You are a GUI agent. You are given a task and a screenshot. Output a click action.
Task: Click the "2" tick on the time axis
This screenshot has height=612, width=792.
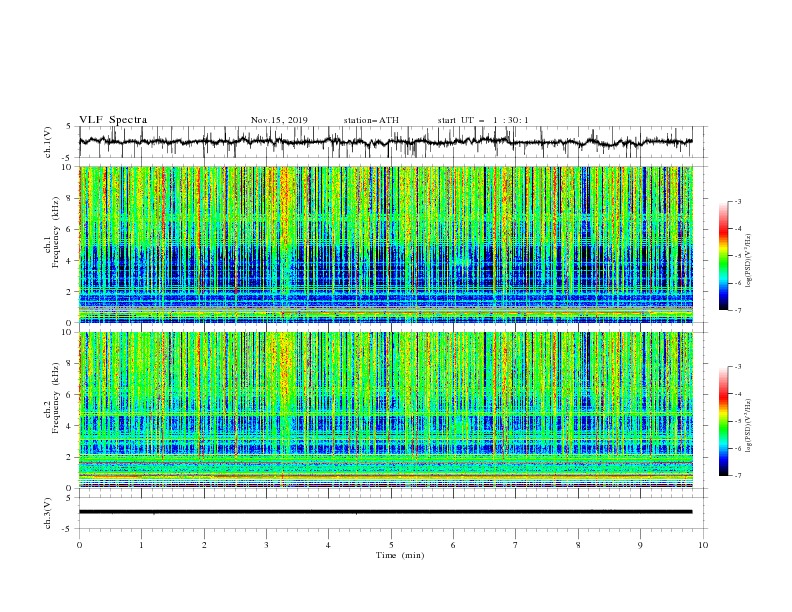[x=204, y=545]
